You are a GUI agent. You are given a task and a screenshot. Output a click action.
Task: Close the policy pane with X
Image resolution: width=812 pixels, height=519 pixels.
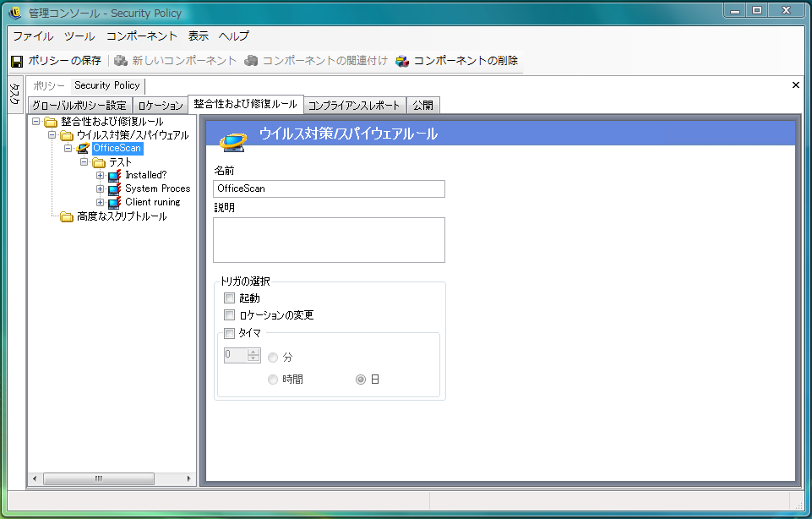coord(796,85)
